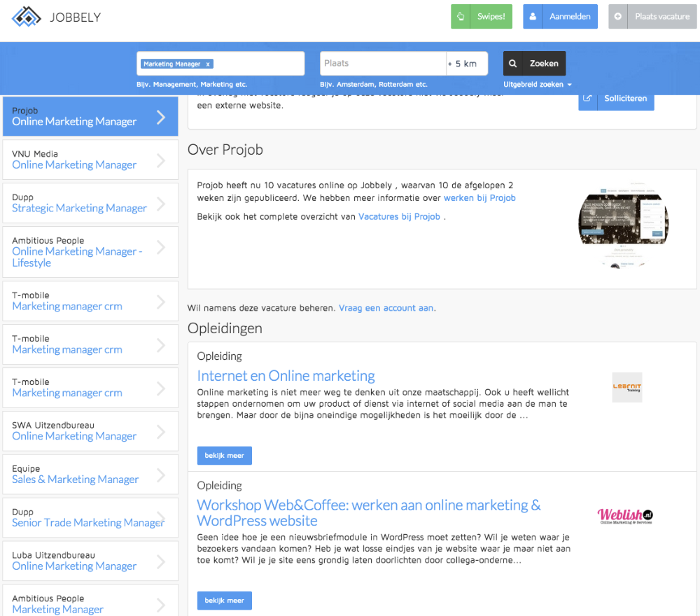This screenshot has width=700, height=616.
Task: Click the Jobbely diamond logo icon
Action: tap(27, 17)
